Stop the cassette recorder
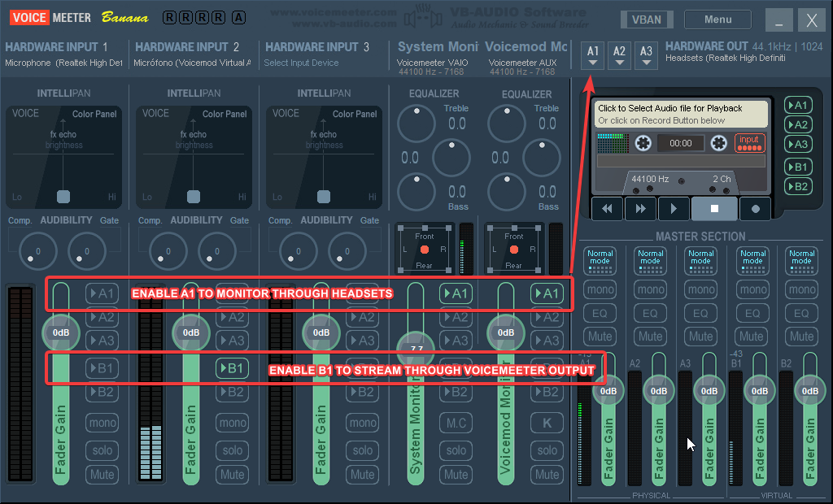The image size is (833, 504). pos(714,209)
